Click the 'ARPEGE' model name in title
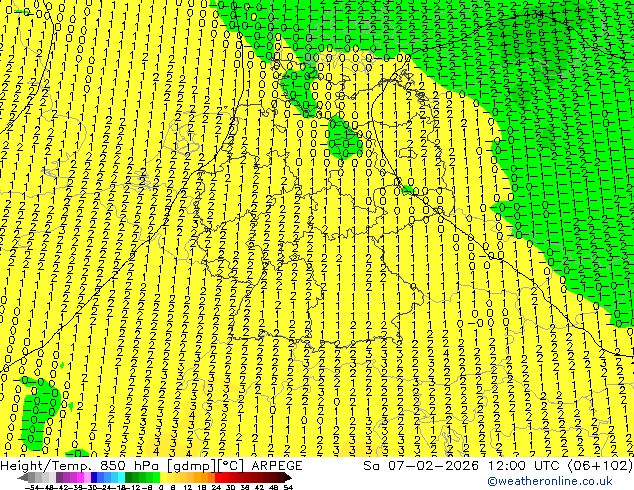 click(x=277, y=466)
